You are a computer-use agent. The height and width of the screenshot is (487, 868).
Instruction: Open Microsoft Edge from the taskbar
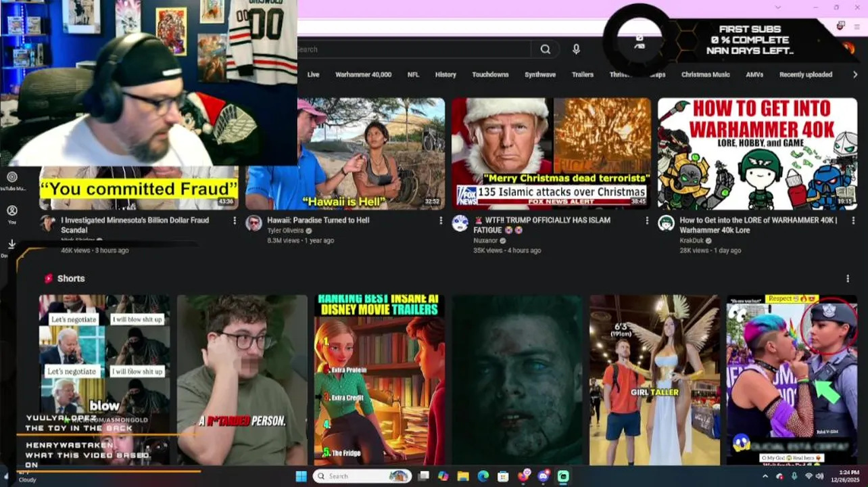click(483, 476)
